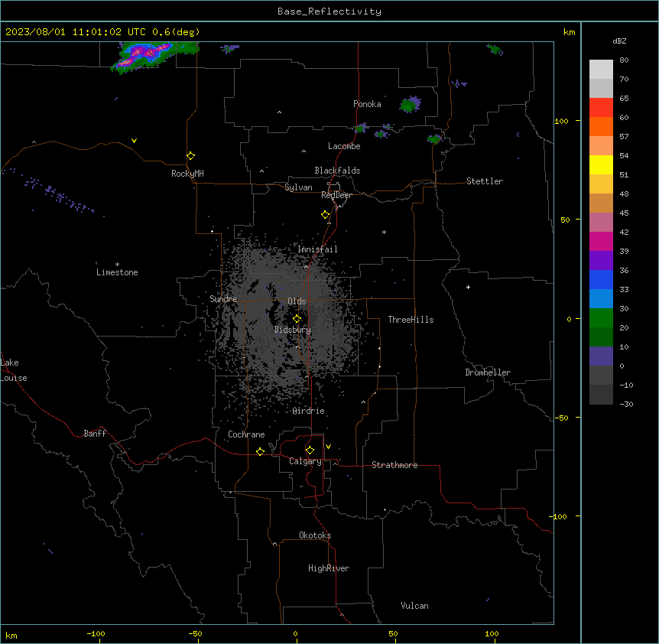Pick the light gray 70-80 dBZ swatch

tap(601, 70)
